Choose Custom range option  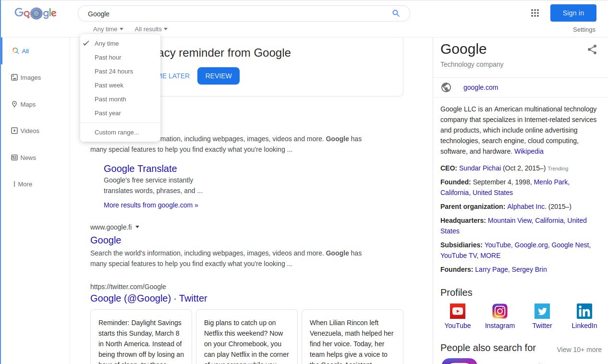(x=120, y=132)
